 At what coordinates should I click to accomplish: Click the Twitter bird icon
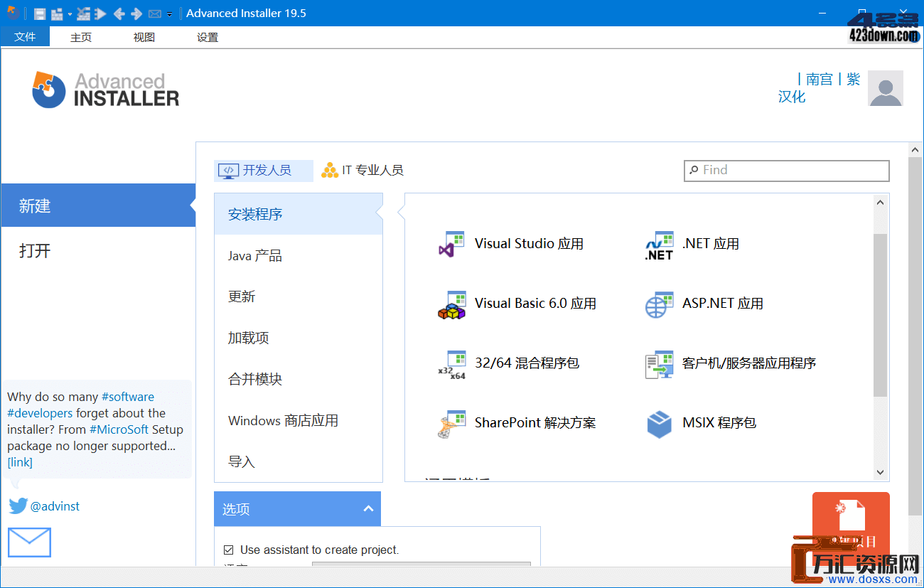[18, 506]
